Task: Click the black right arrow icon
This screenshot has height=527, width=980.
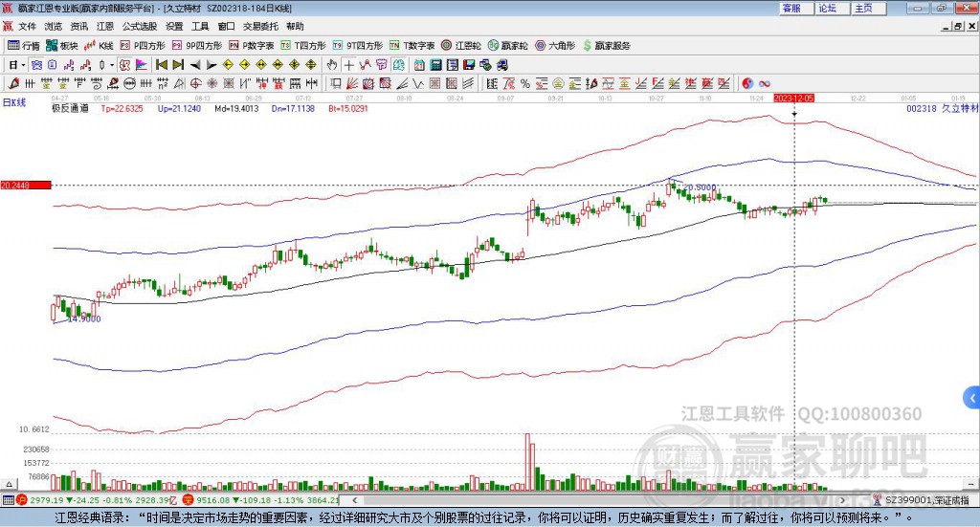Action: click(212, 65)
